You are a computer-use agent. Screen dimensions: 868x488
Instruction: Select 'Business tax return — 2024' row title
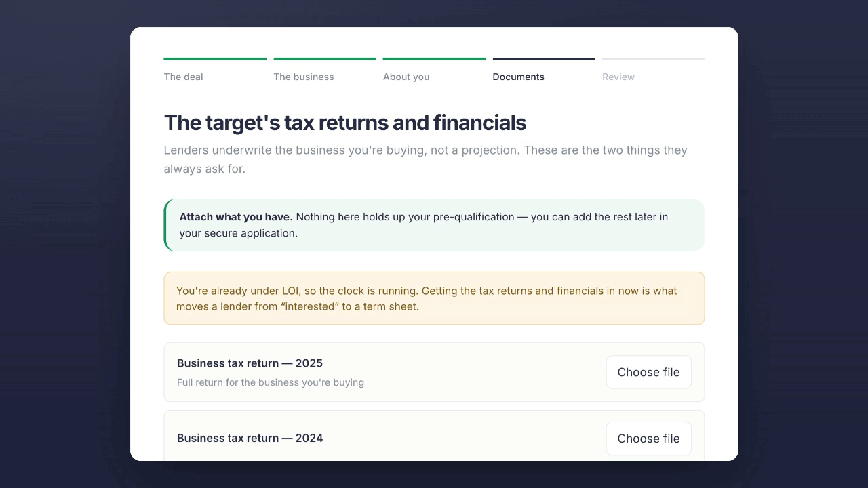(x=250, y=438)
